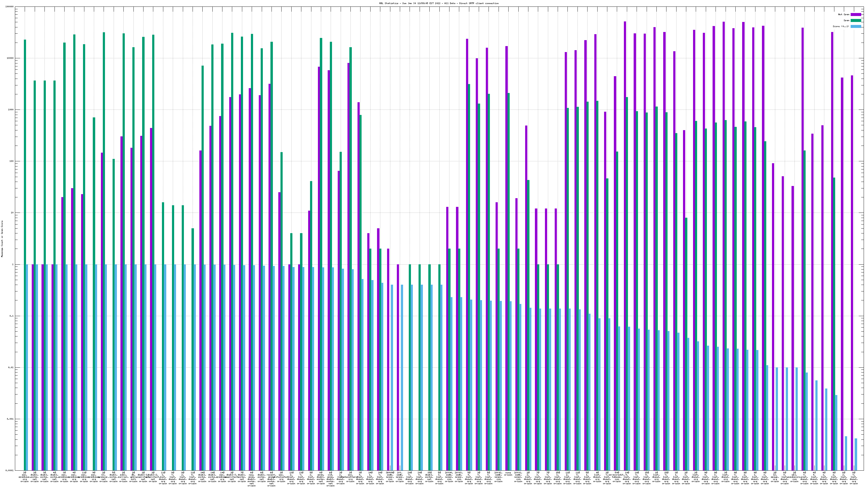Click the RBL Statistics chart title
868x488 pixels.
[x=439, y=3]
